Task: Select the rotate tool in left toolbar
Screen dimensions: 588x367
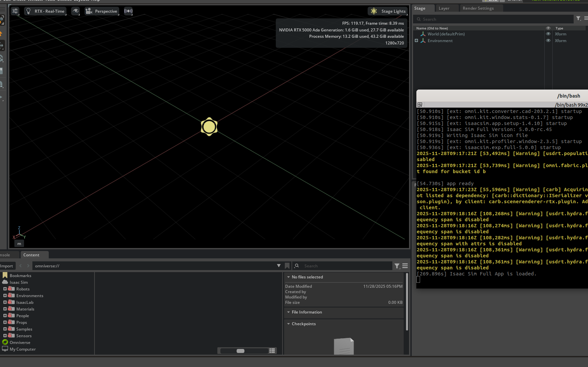Action: pyautogui.click(x=2, y=58)
